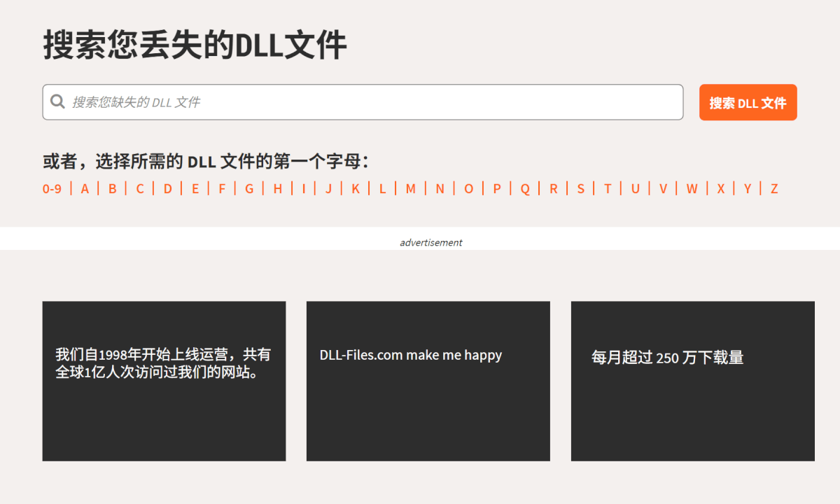This screenshot has width=840, height=504.
Task: Select letter K in the alphabet row
Action: (356, 188)
